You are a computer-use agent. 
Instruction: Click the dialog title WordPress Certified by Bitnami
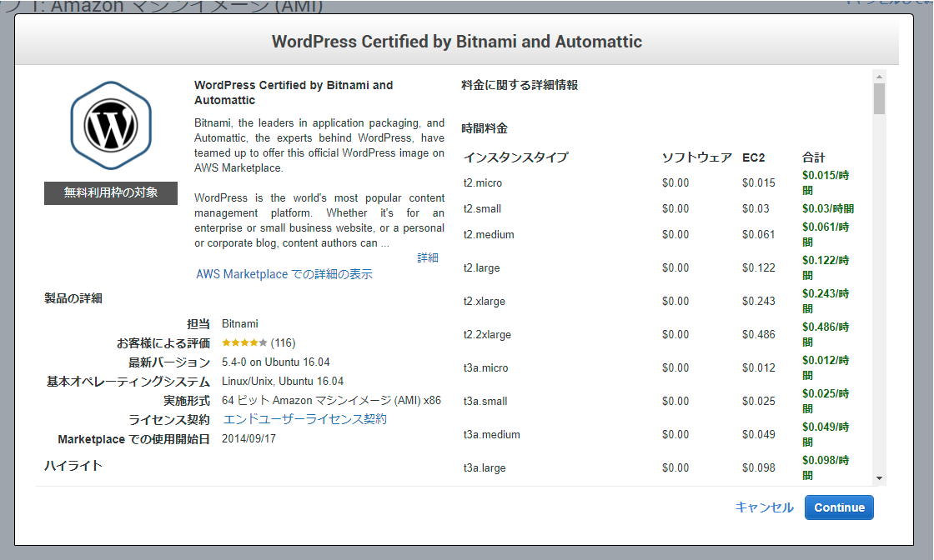point(457,42)
